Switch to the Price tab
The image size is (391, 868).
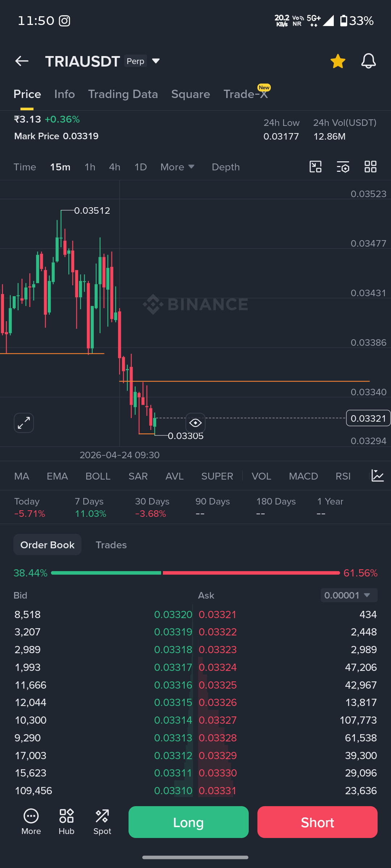pyautogui.click(x=27, y=94)
